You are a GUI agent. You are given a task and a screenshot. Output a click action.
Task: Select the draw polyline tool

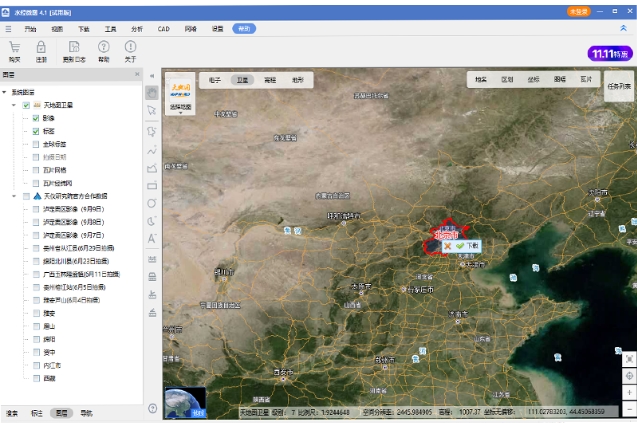pos(152,150)
